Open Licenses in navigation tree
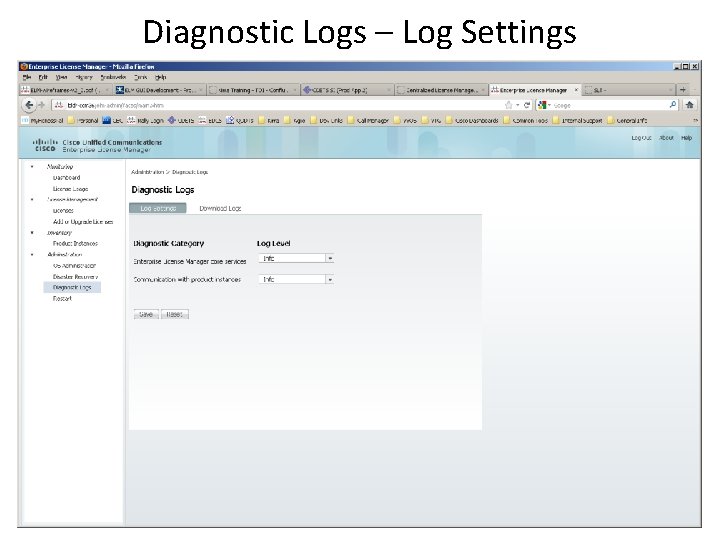Image resolution: width=720 pixels, height=540 pixels. 63,211
